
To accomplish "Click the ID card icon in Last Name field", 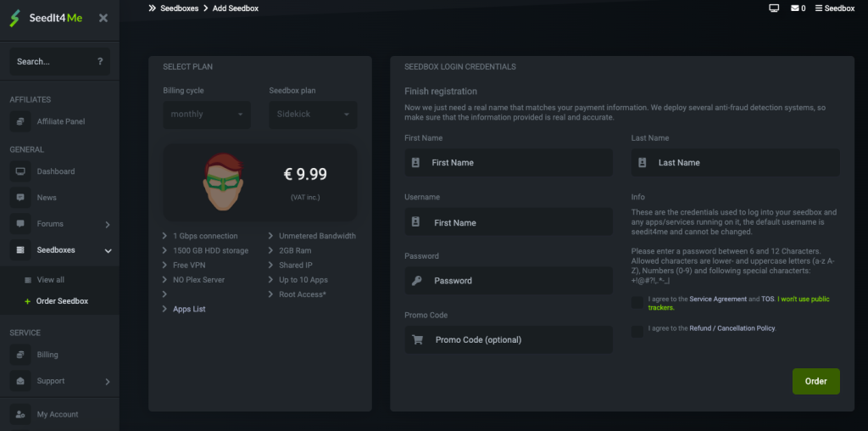I will coord(643,163).
